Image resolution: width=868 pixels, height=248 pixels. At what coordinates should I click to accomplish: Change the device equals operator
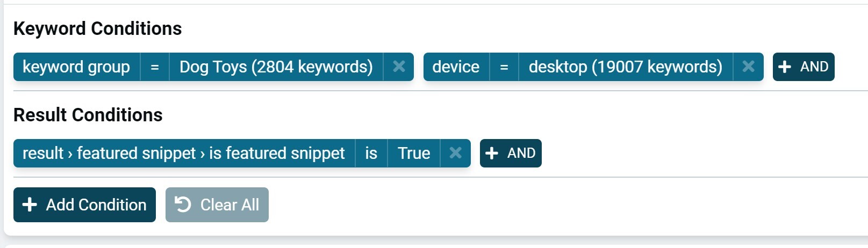[504, 67]
